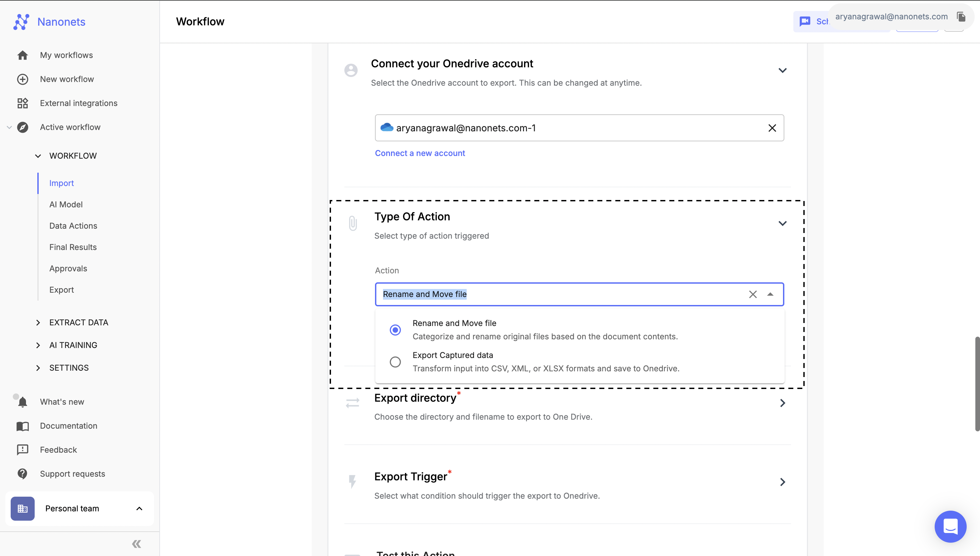
Task: Go to Import step
Action: pyautogui.click(x=61, y=183)
